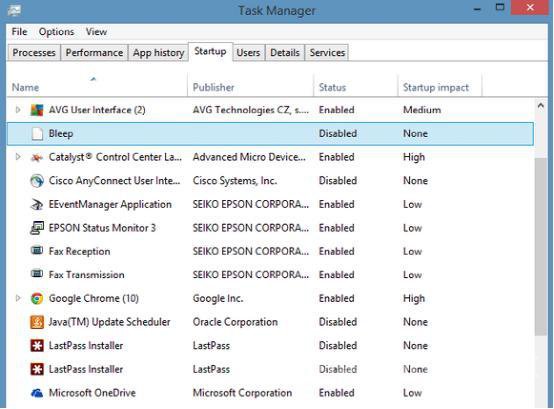Screen dimensions: 554x409
Task: Open the Options menu
Action: pos(56,32)
